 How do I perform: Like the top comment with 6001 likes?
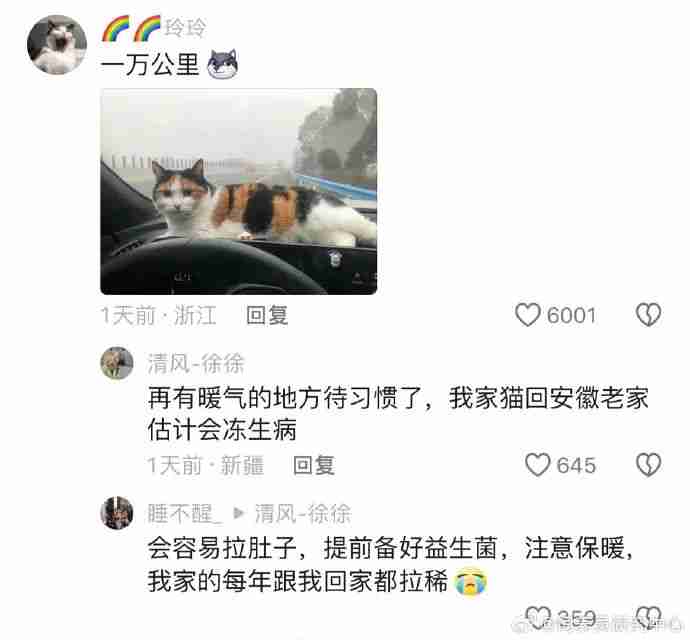[x=528, y=315]
